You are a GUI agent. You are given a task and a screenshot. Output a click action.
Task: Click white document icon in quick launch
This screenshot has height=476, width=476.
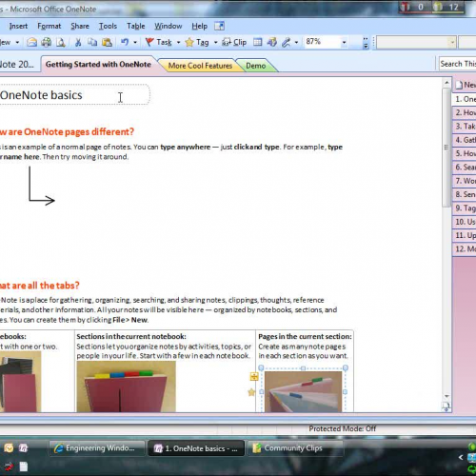(x=23, y=466)
